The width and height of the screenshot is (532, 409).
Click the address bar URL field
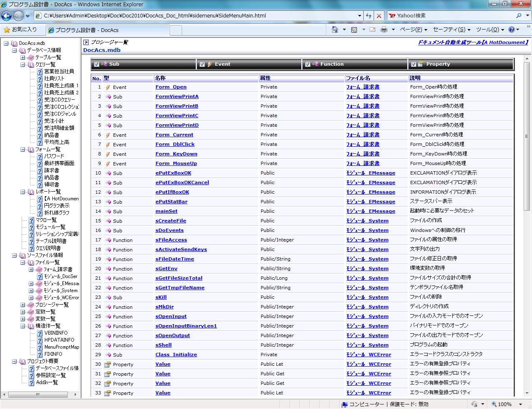pos(195,16)
